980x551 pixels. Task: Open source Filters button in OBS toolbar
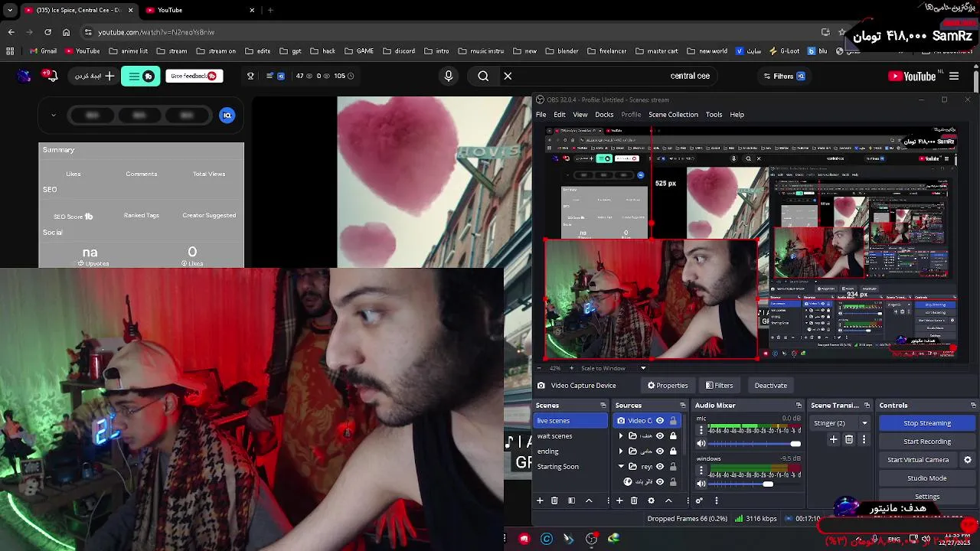click(720, 386)
